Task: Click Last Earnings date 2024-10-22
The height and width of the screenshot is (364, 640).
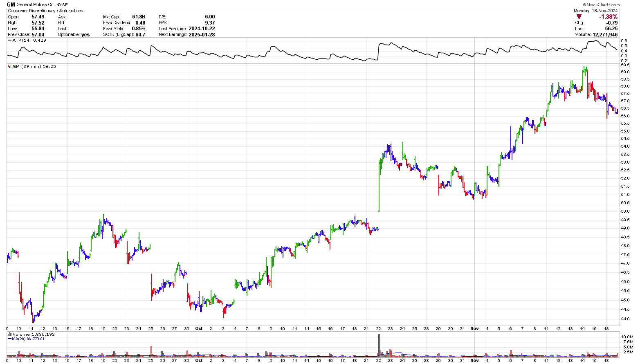Action: click(x=202, y=29)
